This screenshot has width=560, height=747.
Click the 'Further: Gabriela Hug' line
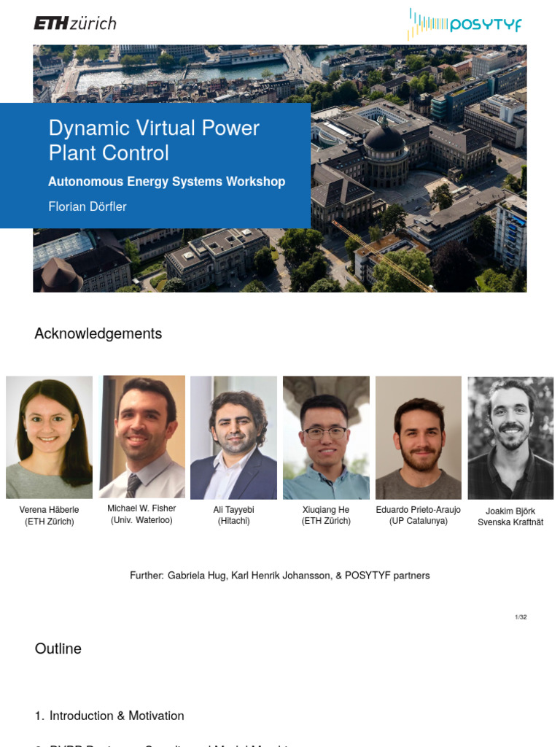pyautogui.click(x=280, y=576)
